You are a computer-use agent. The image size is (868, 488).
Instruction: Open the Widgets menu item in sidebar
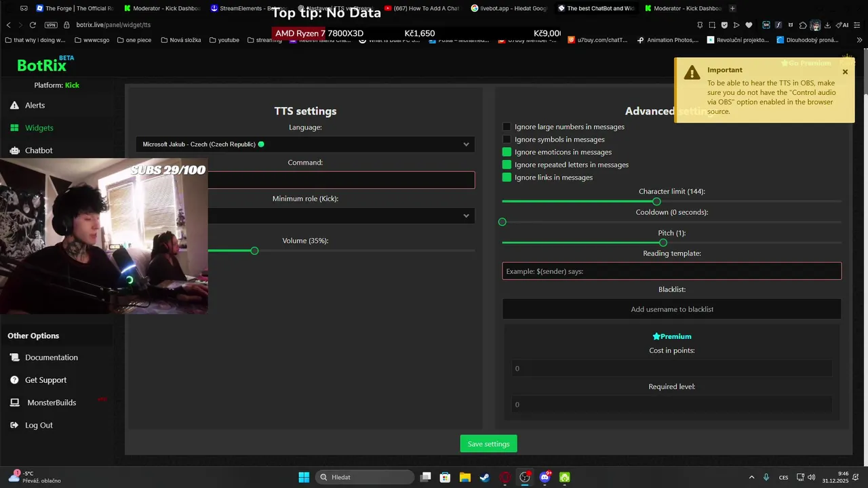(x=39, y=127)
